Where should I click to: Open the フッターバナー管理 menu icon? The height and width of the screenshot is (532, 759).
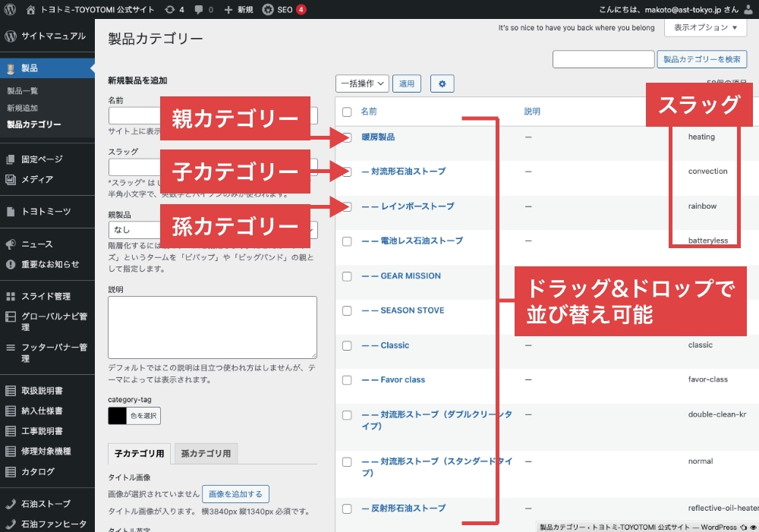[11, 348]
